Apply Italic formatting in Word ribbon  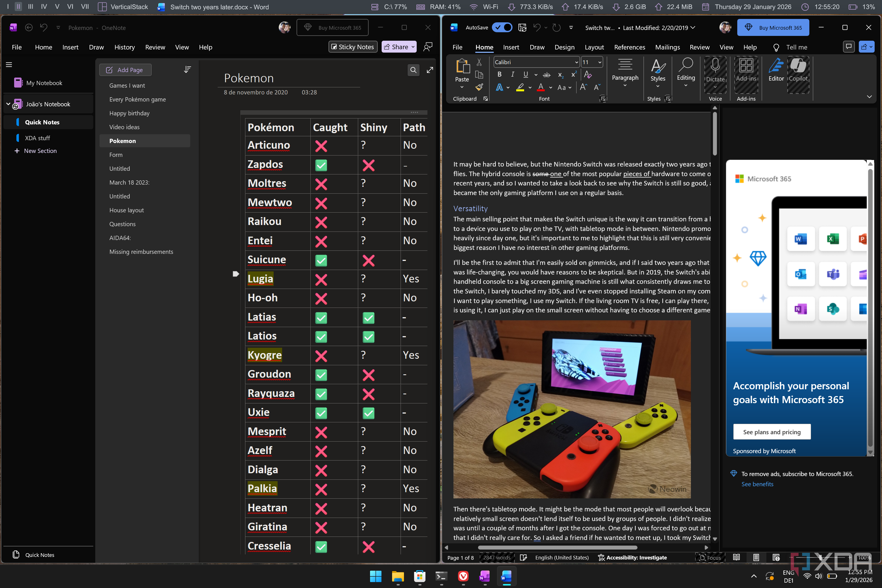[512, 75]
